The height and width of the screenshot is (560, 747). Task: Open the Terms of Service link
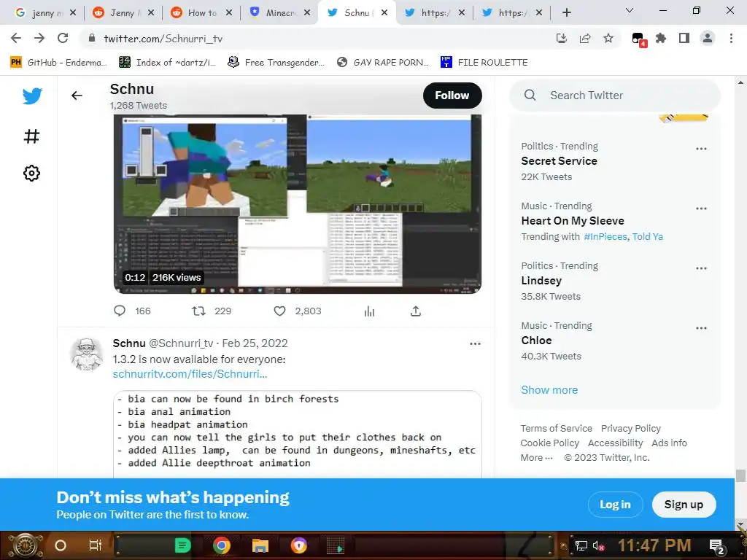[556, 429]
